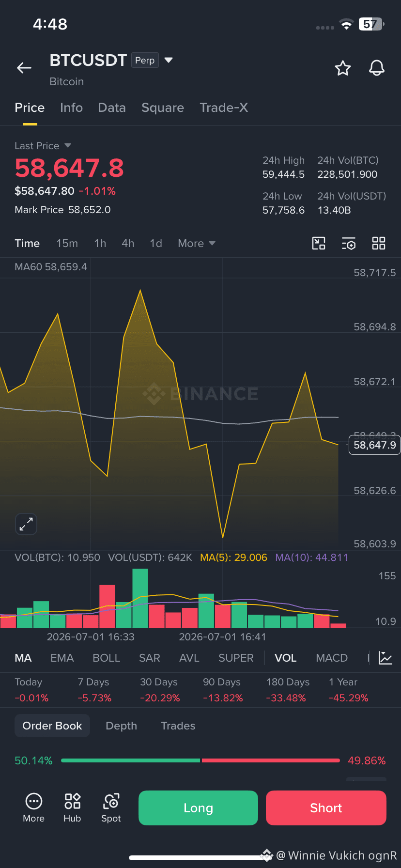This screenshot has height=868, width=401.
Task: Tap MA(10): 44.811 label
Action: click(311, 558)
